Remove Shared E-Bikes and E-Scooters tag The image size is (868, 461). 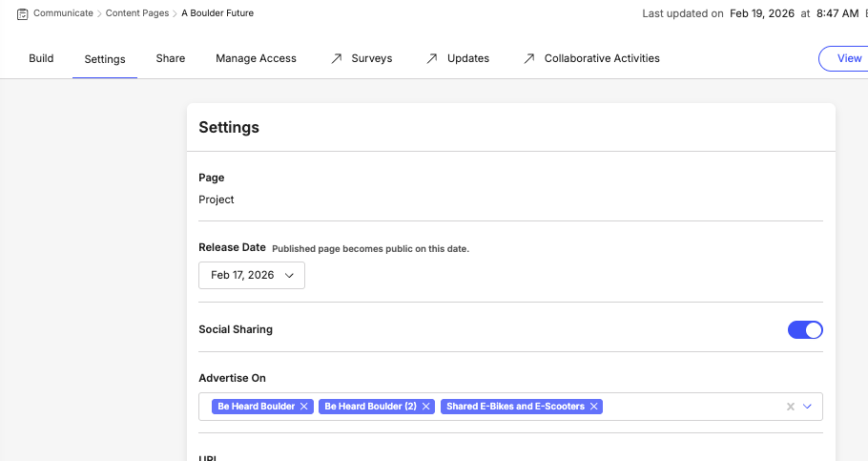(594, 407)
